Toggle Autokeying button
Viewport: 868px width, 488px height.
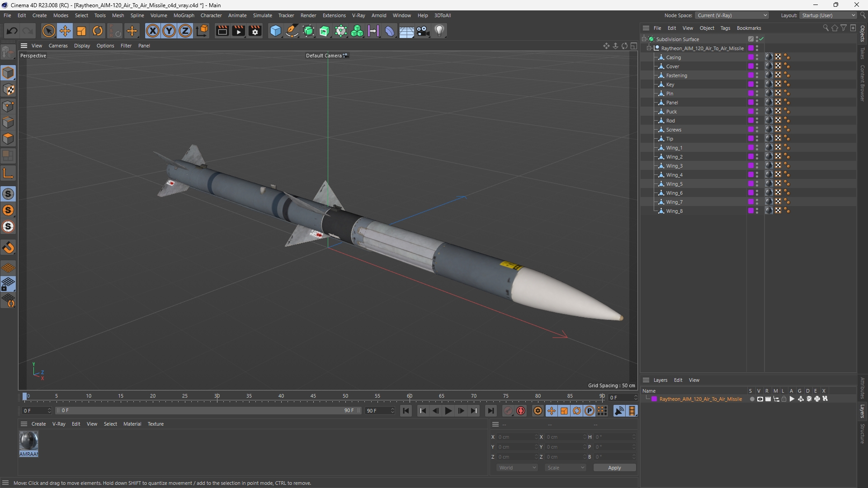[x=521, y=411]
